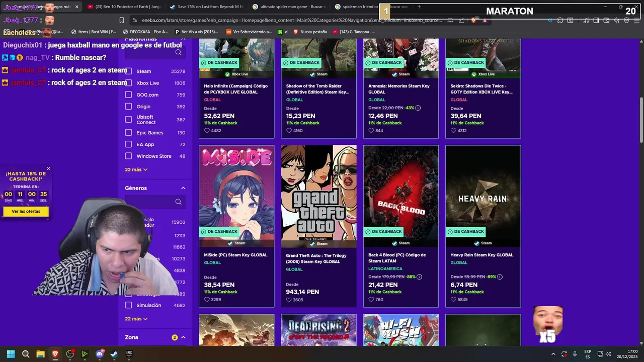
Task: Open Discord from the taskbar
Action: [x=100, y=354]
